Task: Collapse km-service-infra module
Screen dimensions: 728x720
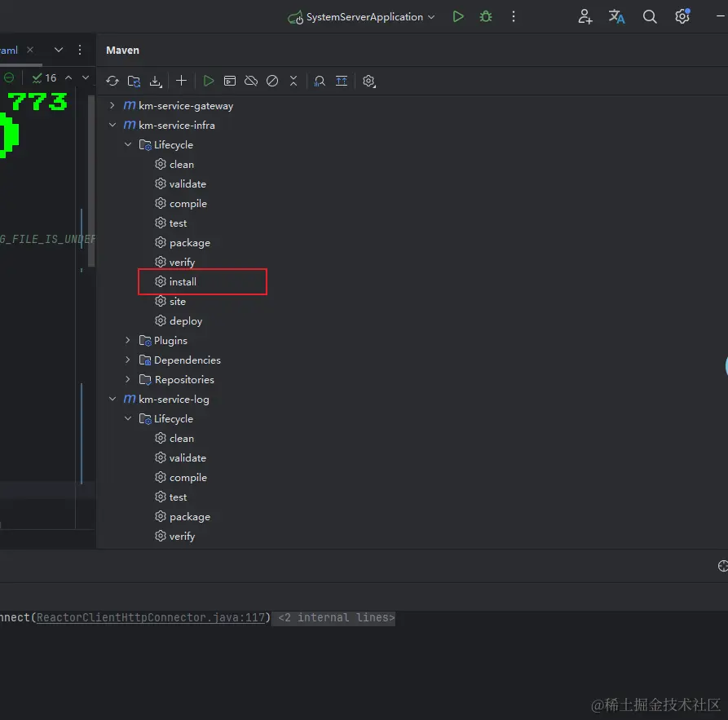Action: (113, 125)
